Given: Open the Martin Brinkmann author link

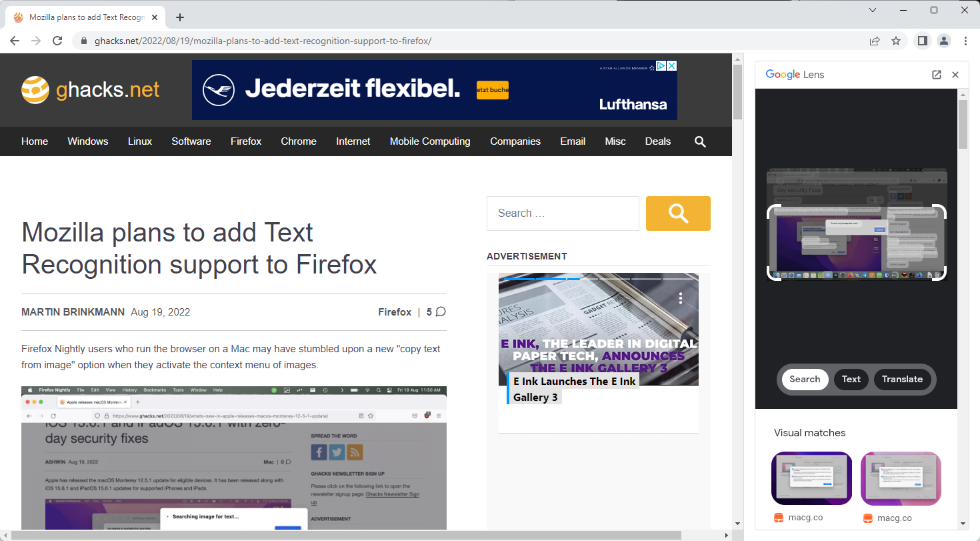Looking at the screenshot, I should [x=73, y=312].
